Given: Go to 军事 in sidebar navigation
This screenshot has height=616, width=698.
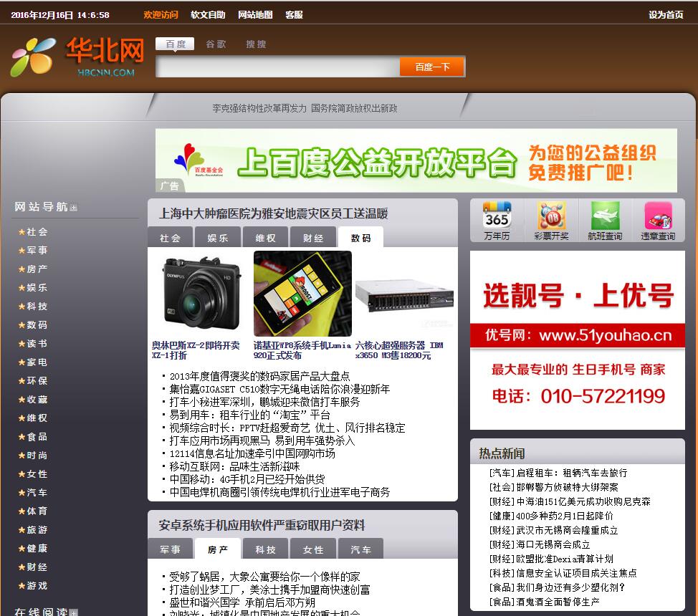Looking at the screenshot, I should pyautogui.click(x=37, y=251).
